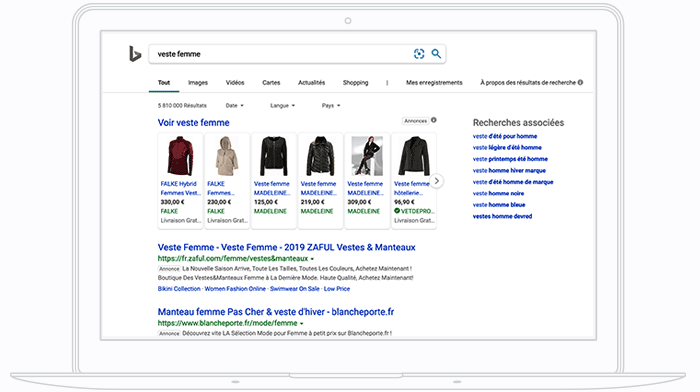
Task: Open Bikini Collection sitelink
Action: pyautogui.click(x=179, y=289)
